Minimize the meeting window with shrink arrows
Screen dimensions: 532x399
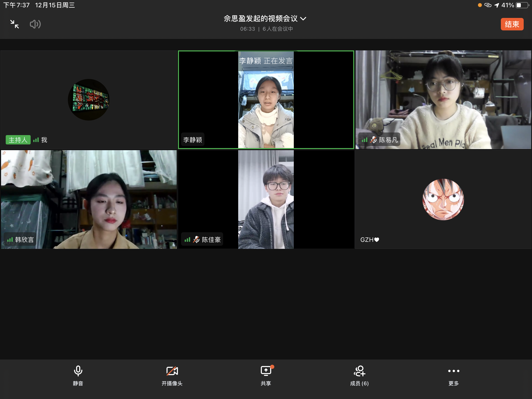tap(15, 24)
